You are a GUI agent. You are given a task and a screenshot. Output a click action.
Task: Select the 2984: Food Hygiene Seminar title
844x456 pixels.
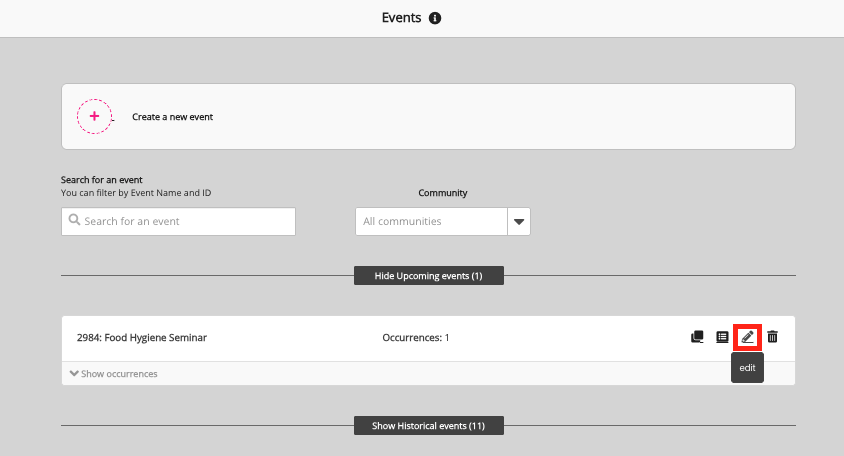(x=142, y=338)
